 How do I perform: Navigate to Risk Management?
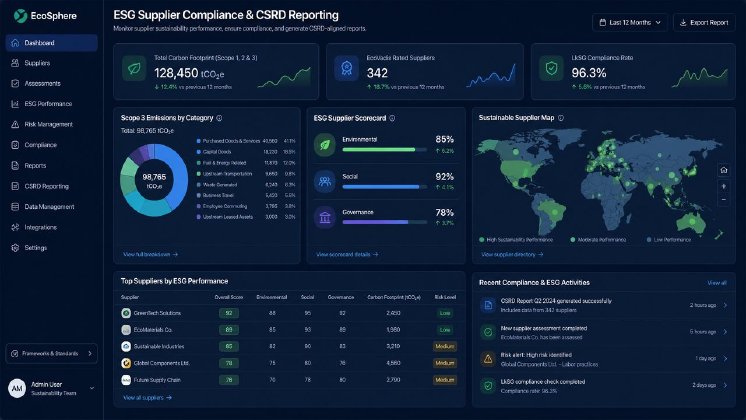[x=51, y=124]
